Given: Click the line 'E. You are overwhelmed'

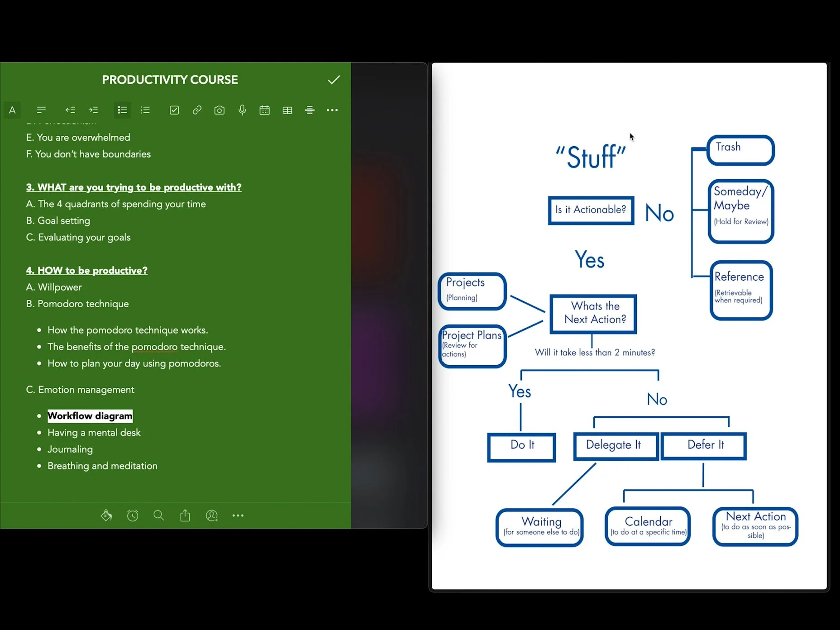Looking at the screenshot, I should 78,138.
